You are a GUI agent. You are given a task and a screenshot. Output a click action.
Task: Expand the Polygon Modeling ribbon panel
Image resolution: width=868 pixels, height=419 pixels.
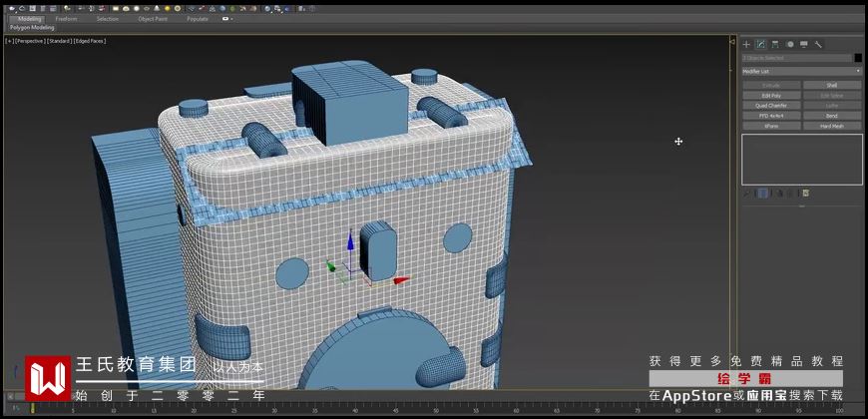tap(32, 27)
